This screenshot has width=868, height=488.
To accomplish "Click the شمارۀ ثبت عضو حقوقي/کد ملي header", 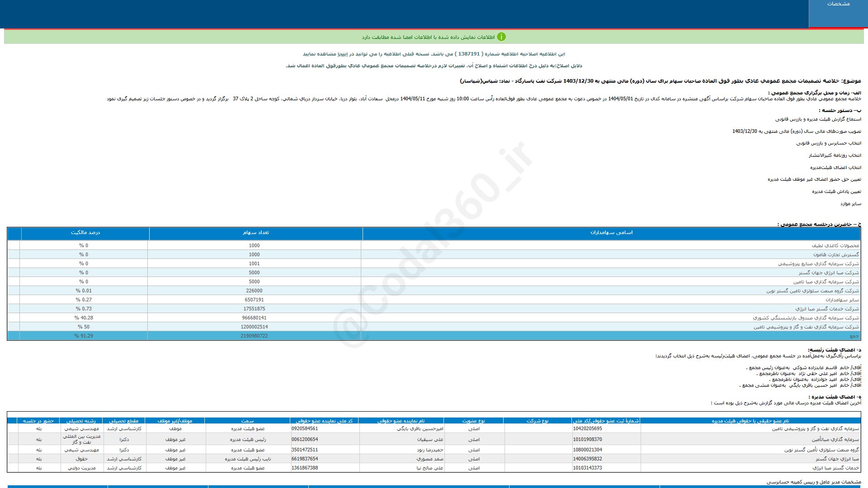I will pos(606,421).
